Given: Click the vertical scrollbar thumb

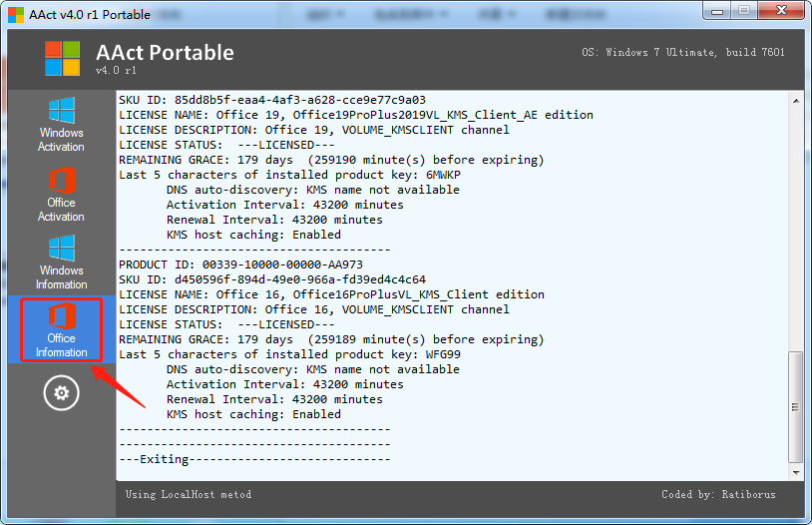Looking at the screenshot, I should 795,407.
